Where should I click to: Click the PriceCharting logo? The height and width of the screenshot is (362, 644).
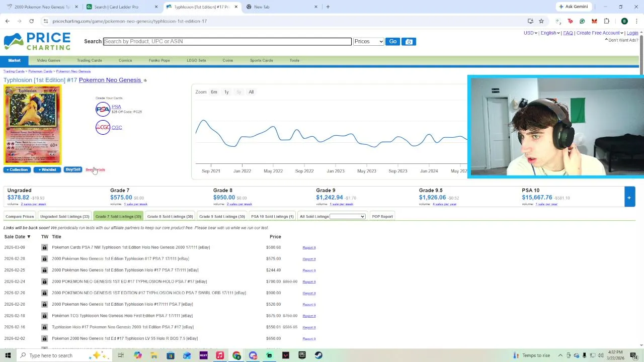pyautogui.click(x=37, y=41)
